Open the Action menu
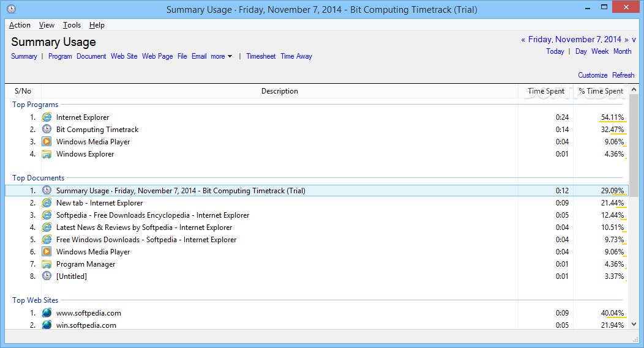This screenshot has height=348, width=644. (20, 25)
